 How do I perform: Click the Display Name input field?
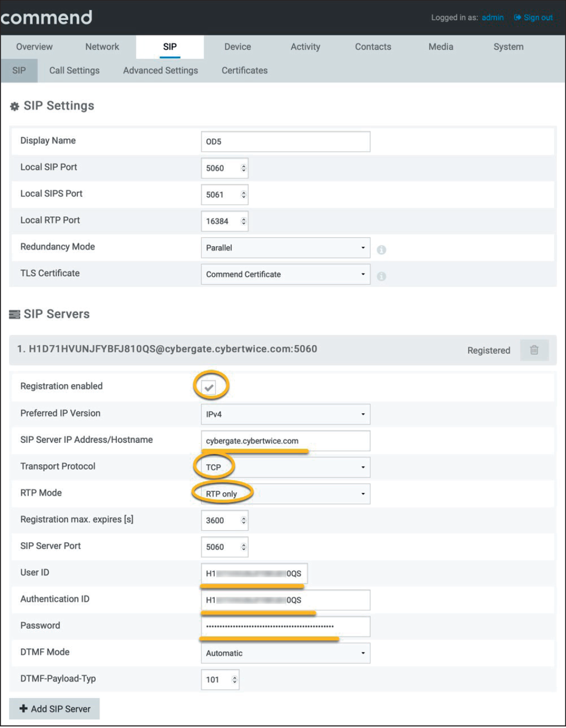click(285, 142)
